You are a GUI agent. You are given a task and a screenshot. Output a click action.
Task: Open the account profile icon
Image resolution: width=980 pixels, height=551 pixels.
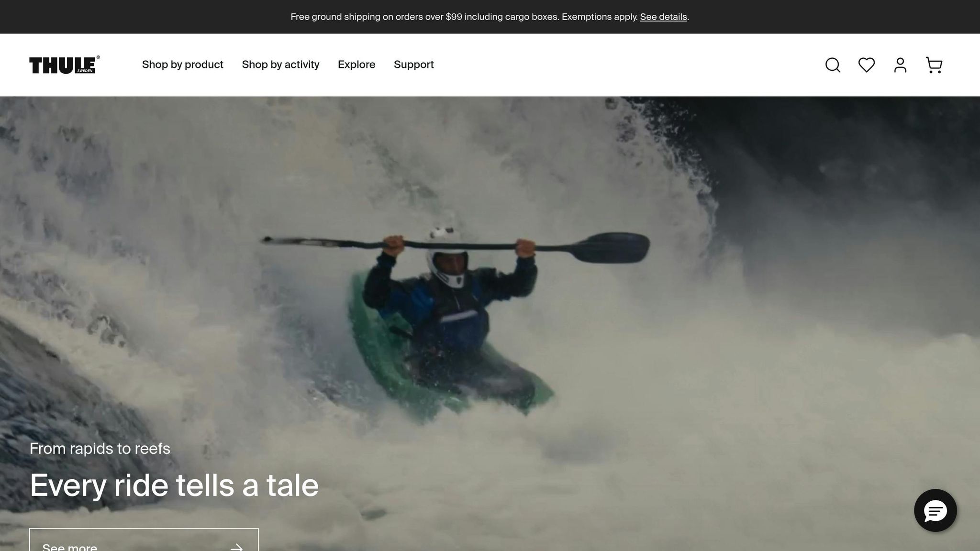900,65
